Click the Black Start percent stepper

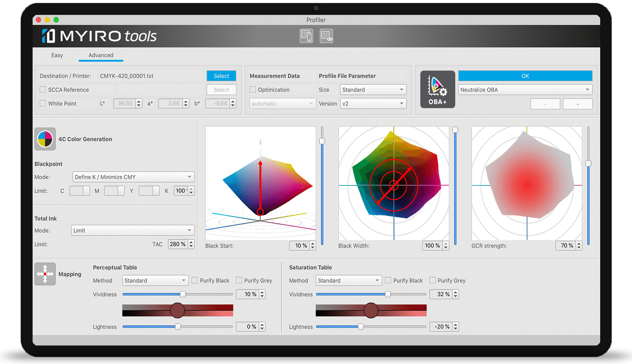pyautogui.click(x=313, y=245)
